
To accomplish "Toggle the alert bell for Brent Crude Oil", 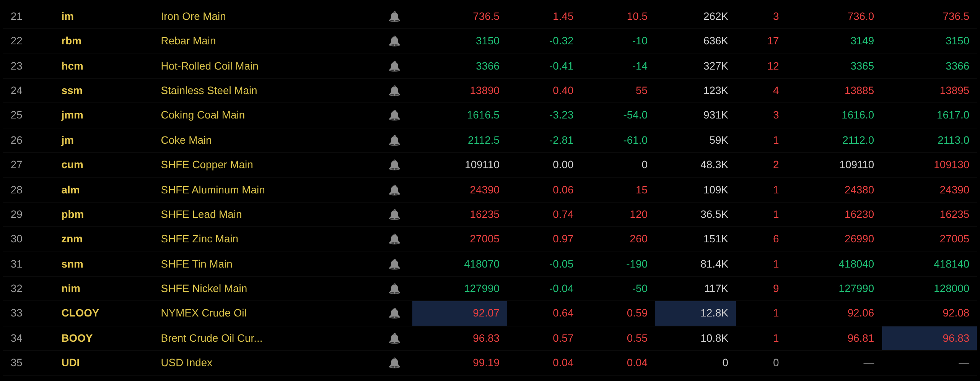I will point(394,338).
